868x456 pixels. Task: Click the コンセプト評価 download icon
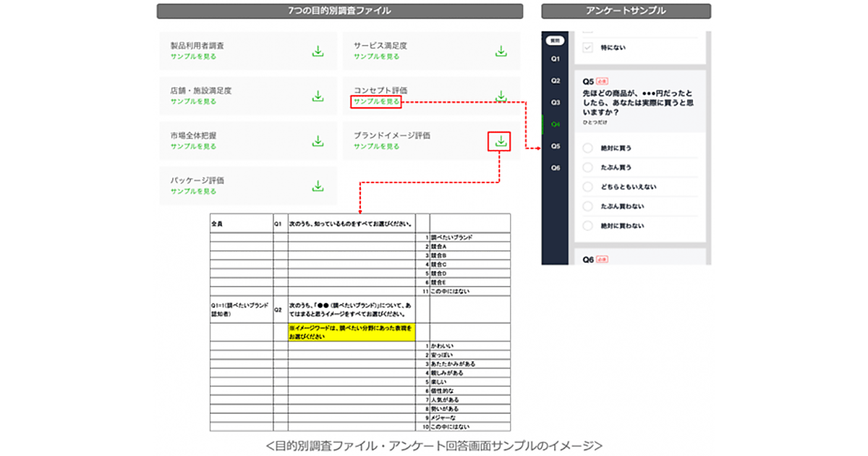pos(501,96)
